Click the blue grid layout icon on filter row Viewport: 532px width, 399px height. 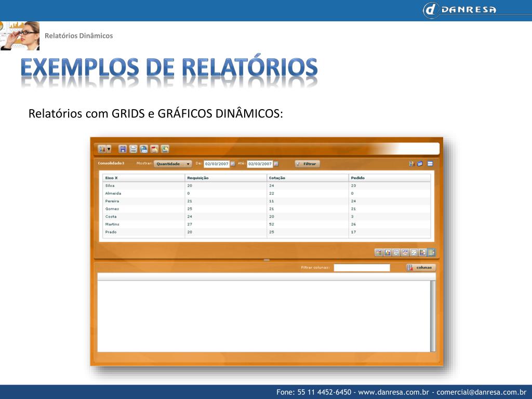pos(430,164)
